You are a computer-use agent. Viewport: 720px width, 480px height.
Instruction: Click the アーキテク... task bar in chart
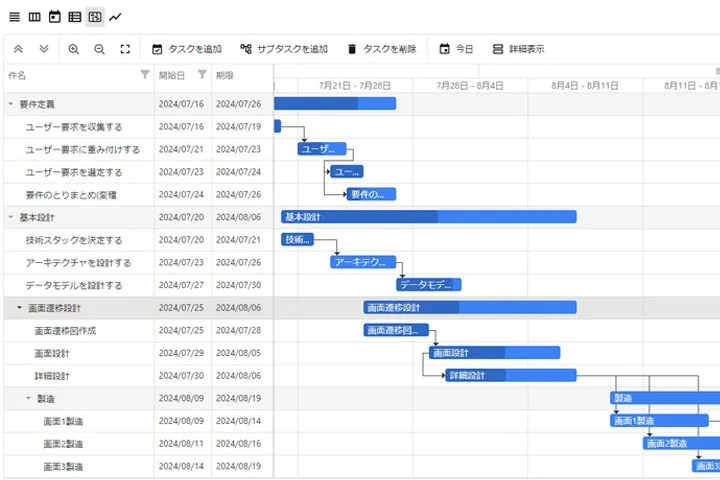tap(363, 262)
